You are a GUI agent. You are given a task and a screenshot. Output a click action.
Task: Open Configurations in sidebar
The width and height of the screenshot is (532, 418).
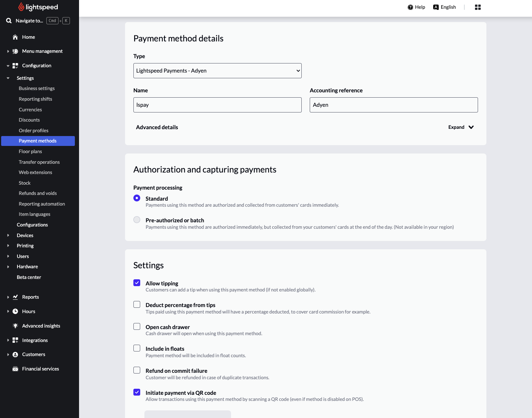point(32,225)
